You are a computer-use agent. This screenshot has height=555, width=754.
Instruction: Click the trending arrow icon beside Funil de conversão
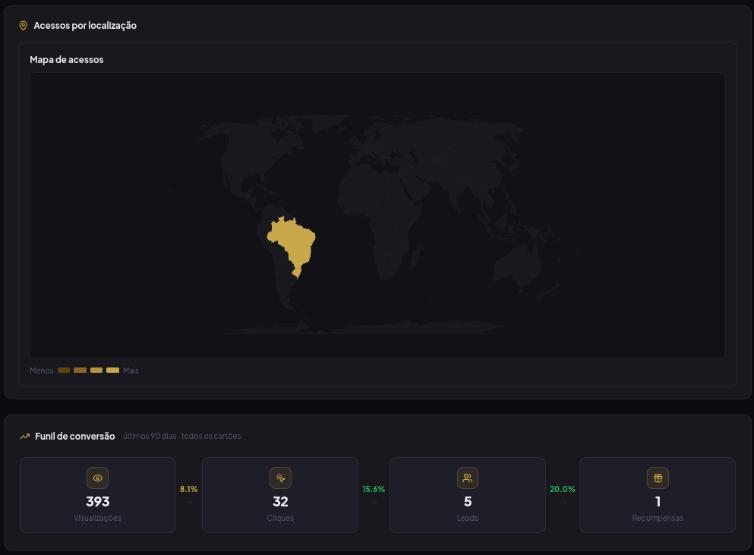(x=25, y=436)
